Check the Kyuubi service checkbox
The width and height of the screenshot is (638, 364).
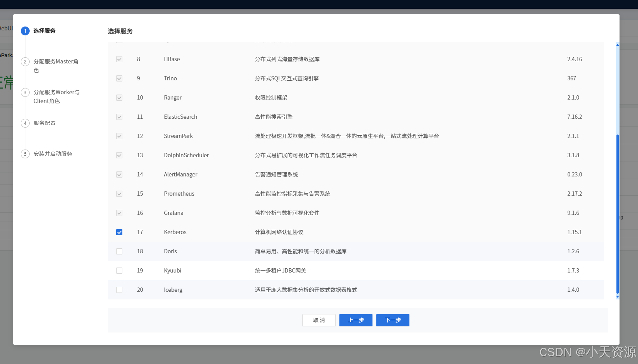[119, 271]
